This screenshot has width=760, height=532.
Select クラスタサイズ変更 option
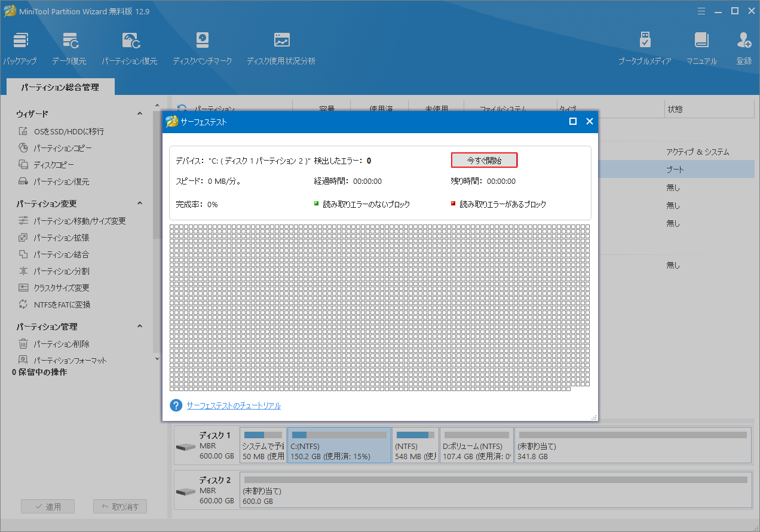[54, 288]
